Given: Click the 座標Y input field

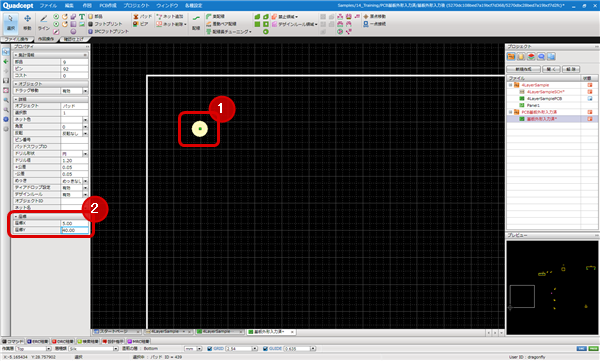Looking at the screenshot, I should [75, 230].
